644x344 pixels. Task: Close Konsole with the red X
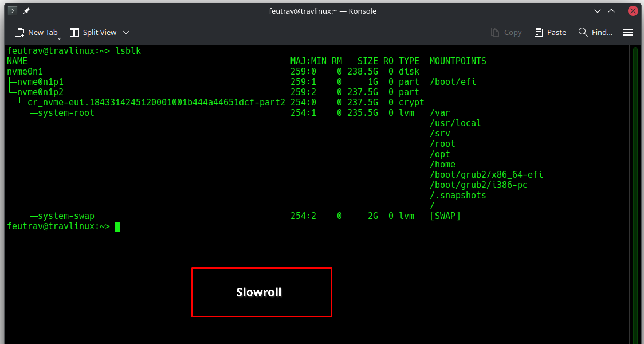point(633,11)
